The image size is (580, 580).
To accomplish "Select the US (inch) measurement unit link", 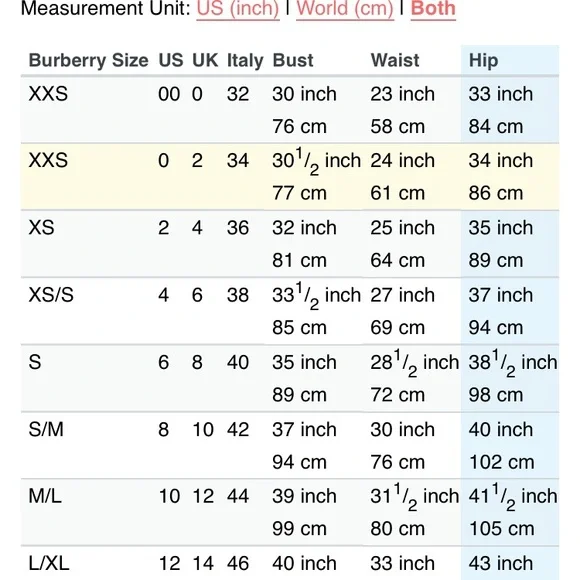I will [x=238, y=9].
